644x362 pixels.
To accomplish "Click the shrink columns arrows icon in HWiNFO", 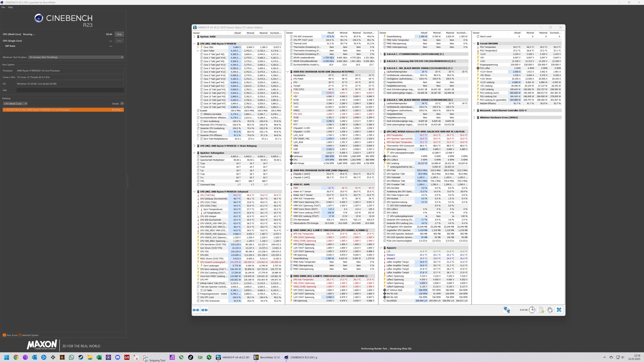I will (204, 310).
